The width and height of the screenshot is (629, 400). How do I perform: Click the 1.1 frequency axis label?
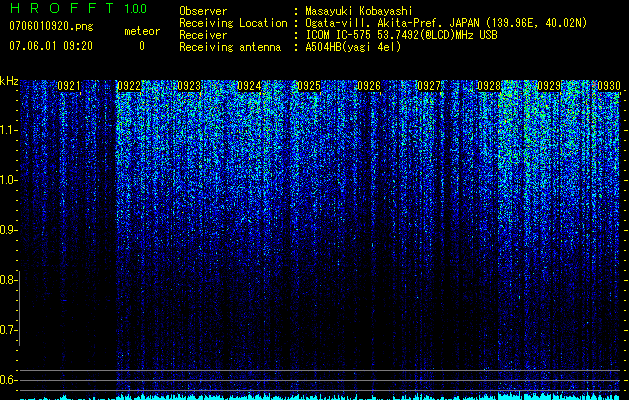coord(8,130)
